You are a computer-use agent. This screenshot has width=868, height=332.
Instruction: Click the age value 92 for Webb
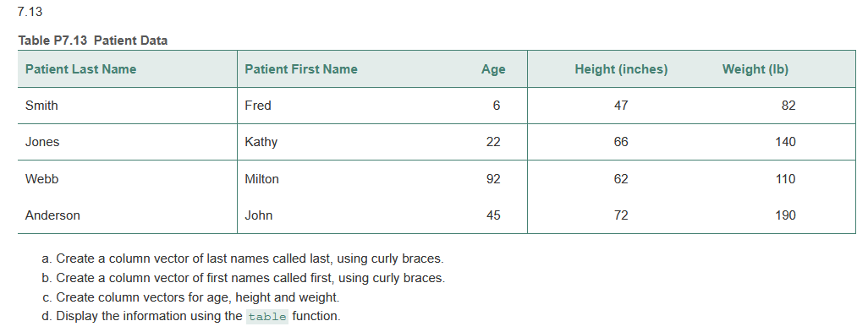pyautogui.click(x=493, y=179)
